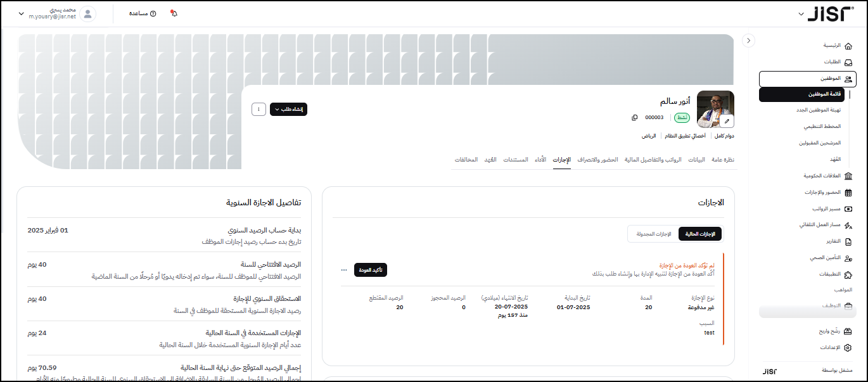Expand the إنشاء طلب dropdown button
Screen dimensions: 868x382
pos(288,109)
